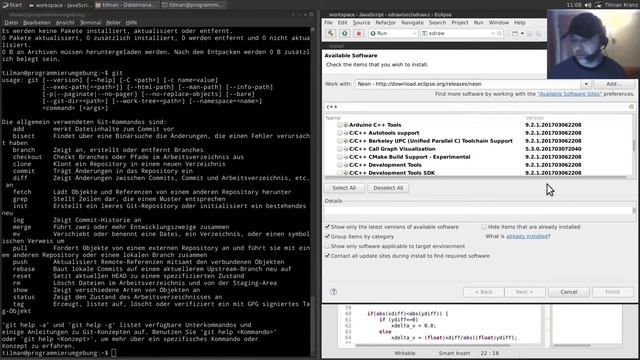
Task: Click the software list vertical scrollbar
Action: 633,145
